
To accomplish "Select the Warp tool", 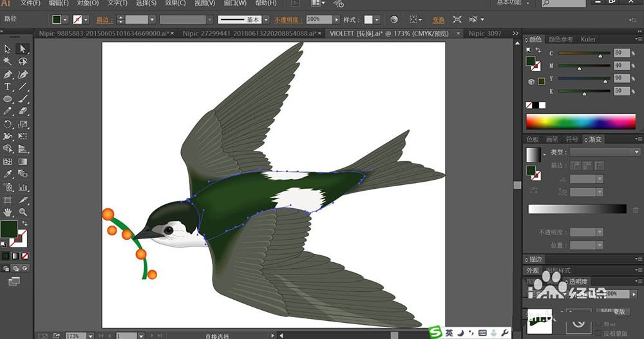I will 7,137.
